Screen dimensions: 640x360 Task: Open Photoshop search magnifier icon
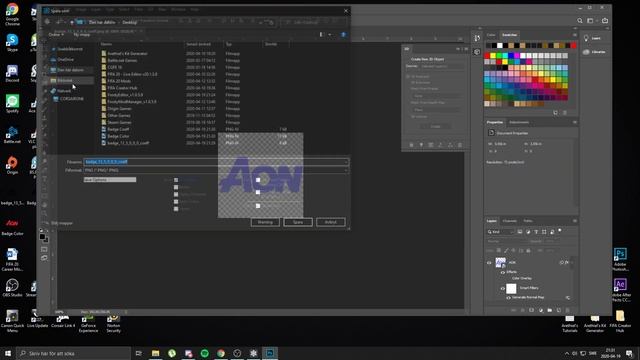click(x=580, y=20)
